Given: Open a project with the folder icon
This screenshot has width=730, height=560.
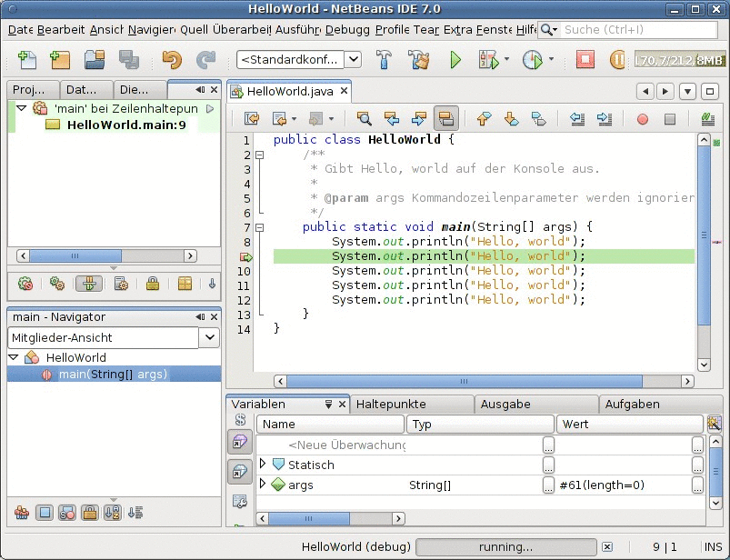Looking at the screenshot, I should (95, 60).
